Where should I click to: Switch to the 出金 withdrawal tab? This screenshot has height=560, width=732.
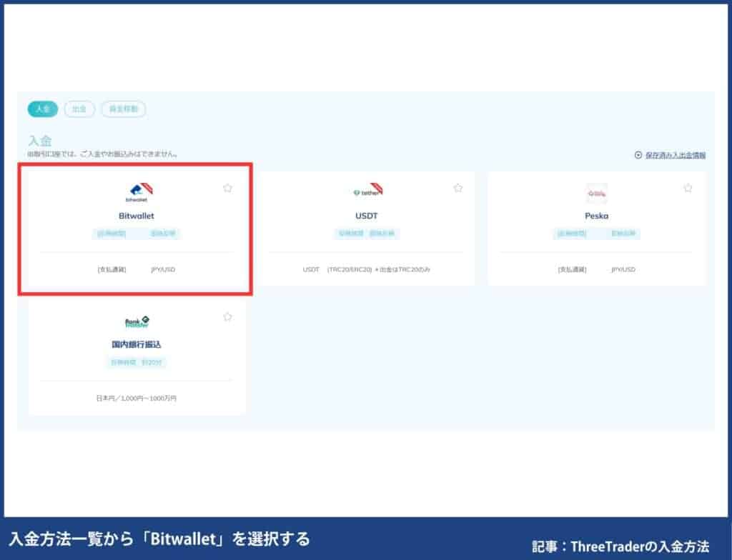pyautogui.click(x=79, y=109)
